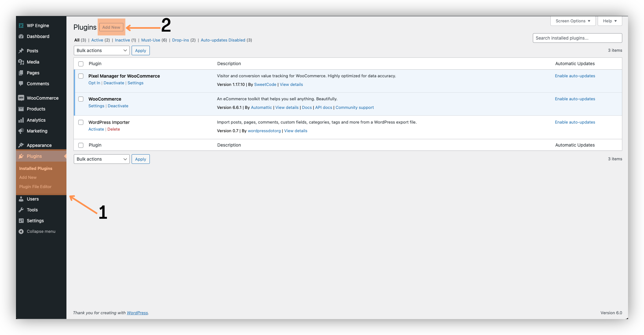The height and width of the screenshot is (335, 644).
Task: Click the WP Engine sidebar icon
Action: 21,26
